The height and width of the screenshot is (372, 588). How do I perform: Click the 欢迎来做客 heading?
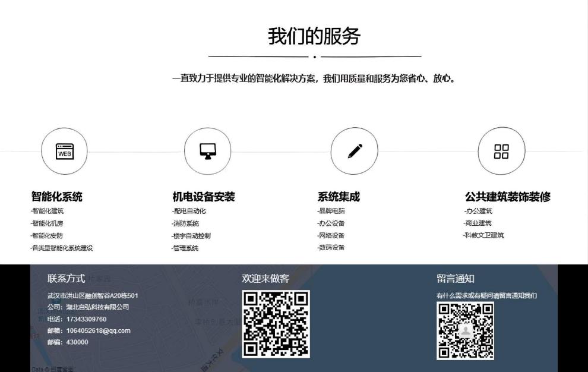coord(265,279)
